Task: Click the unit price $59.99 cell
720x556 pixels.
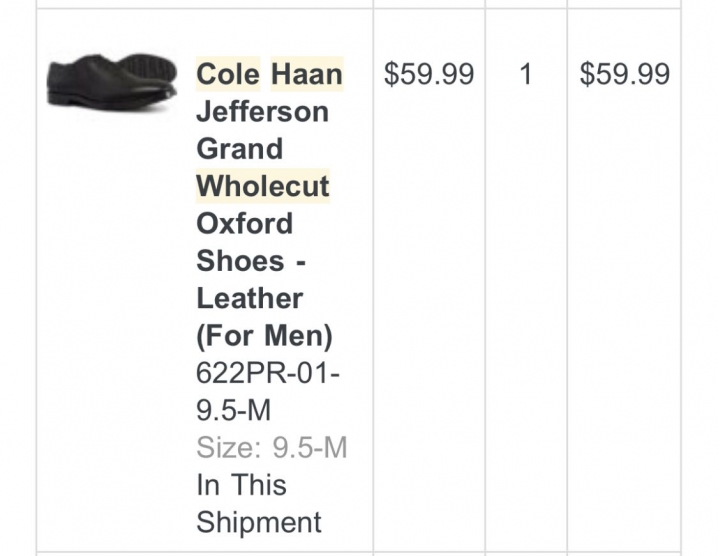Action: tap(429, 74)
